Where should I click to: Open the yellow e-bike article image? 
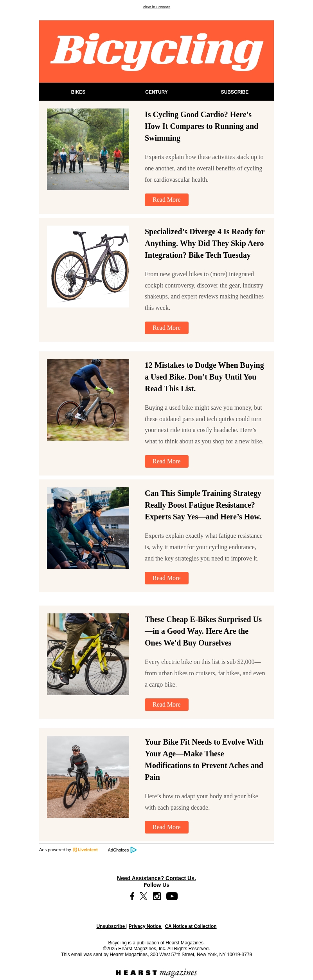click(88, 654)
